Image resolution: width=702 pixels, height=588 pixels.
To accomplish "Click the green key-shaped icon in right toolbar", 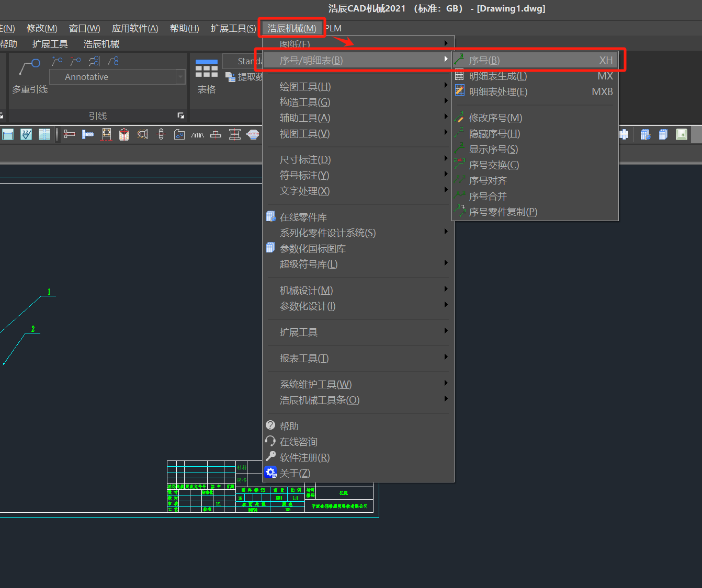I will [682, 134].
